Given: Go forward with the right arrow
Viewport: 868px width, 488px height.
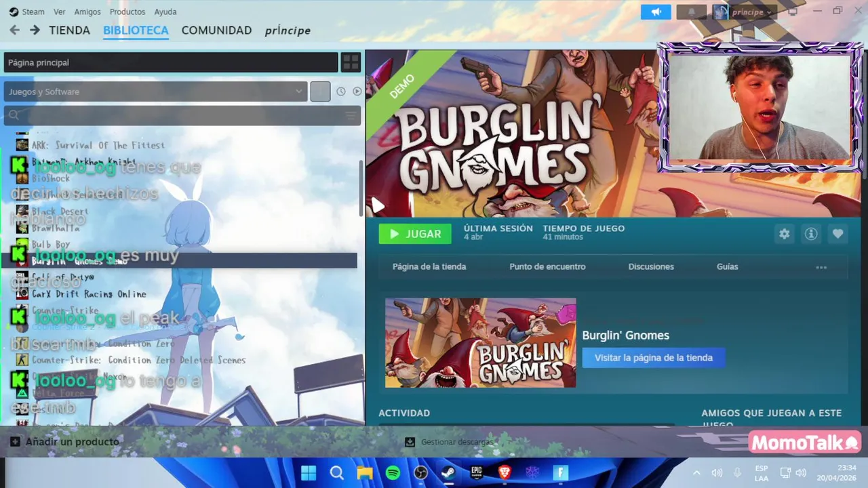Looking at the screenshot, I should (x=35, y=30).
